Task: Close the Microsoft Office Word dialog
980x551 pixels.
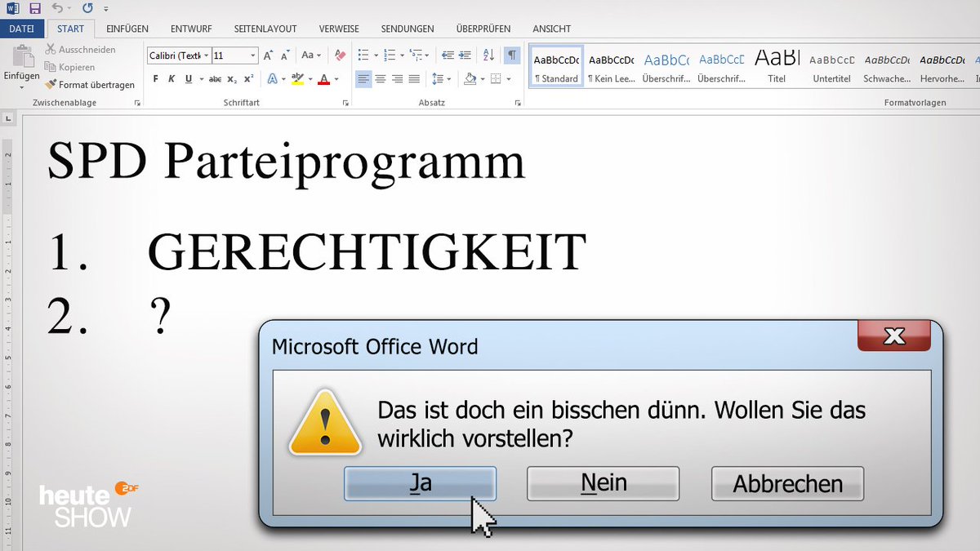Action: (894, 335)
